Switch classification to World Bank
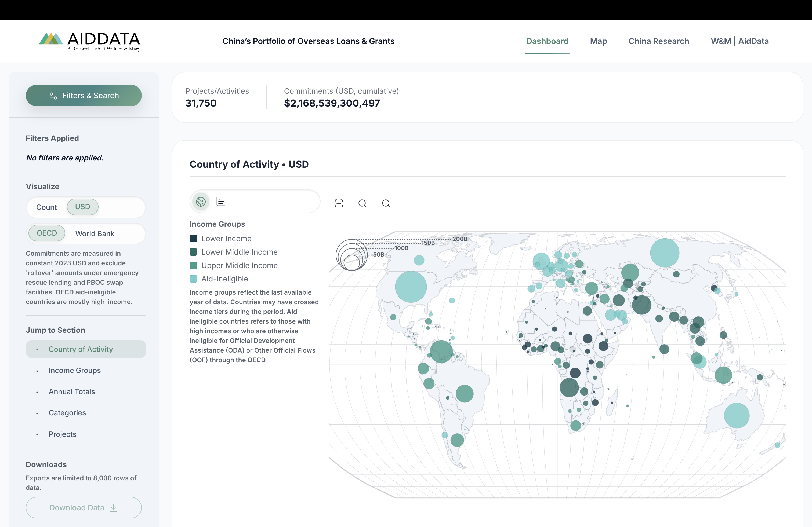 coord(95,233)
